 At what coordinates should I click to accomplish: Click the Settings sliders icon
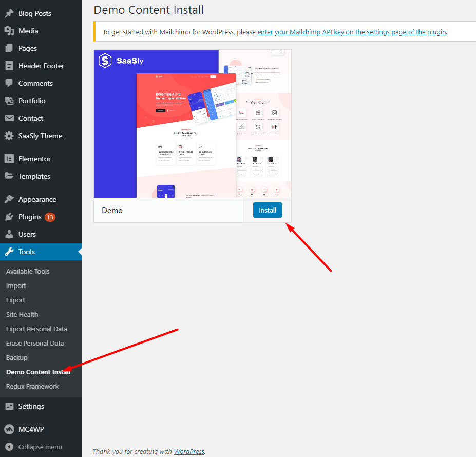[x=9, y=406]
